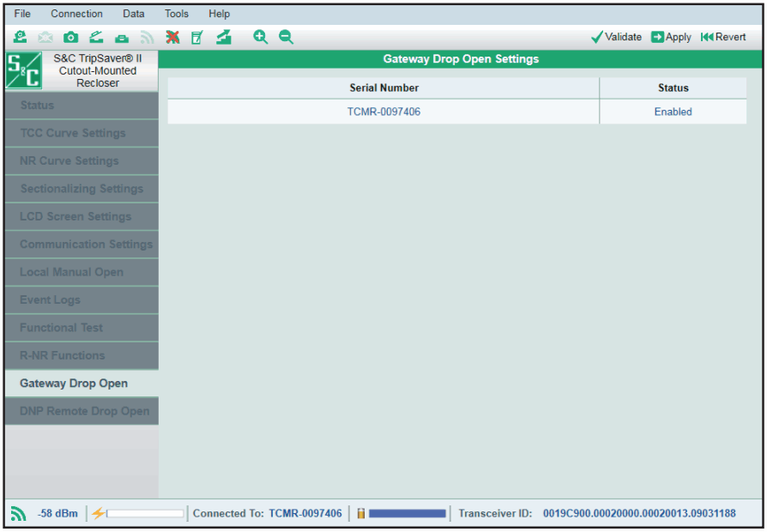Open Communication Settings tab
Screen dimensions: 767x532
[82, 245]
